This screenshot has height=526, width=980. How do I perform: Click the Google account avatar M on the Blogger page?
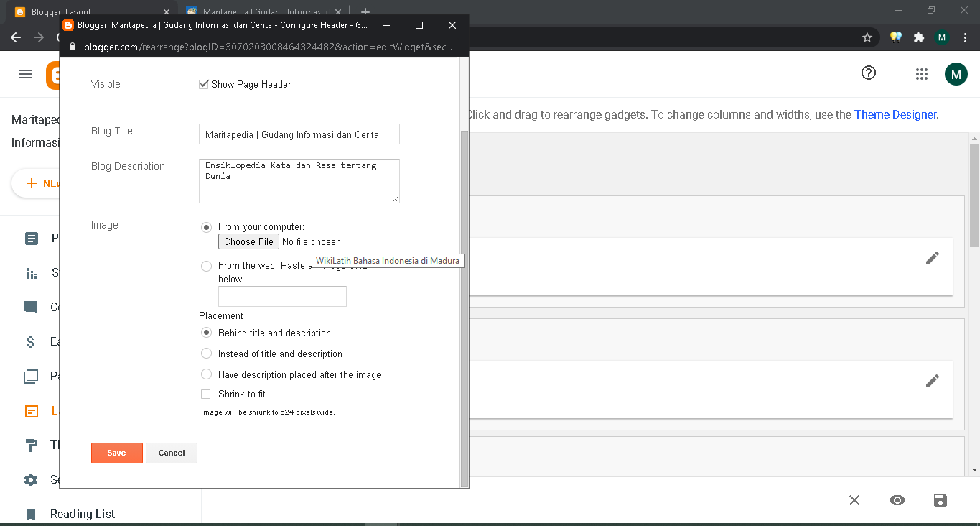pyautogui.click(x=956, y=74)
